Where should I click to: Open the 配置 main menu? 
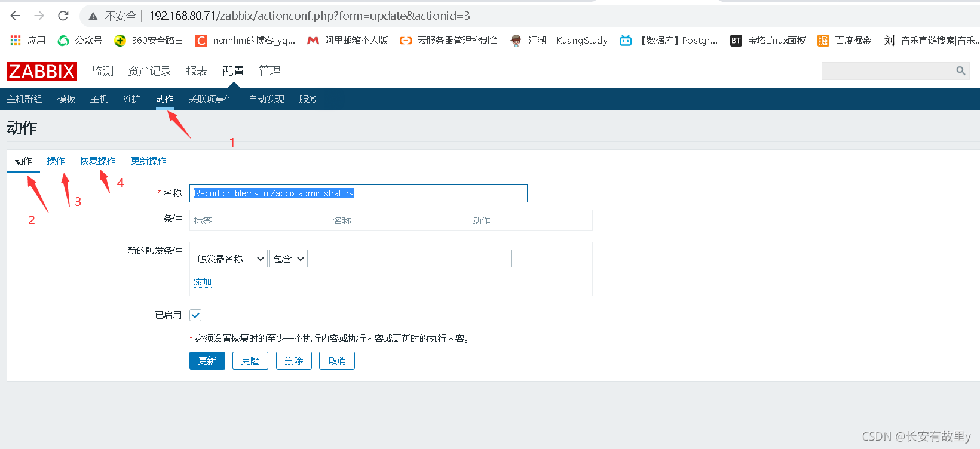coord(234,71)
